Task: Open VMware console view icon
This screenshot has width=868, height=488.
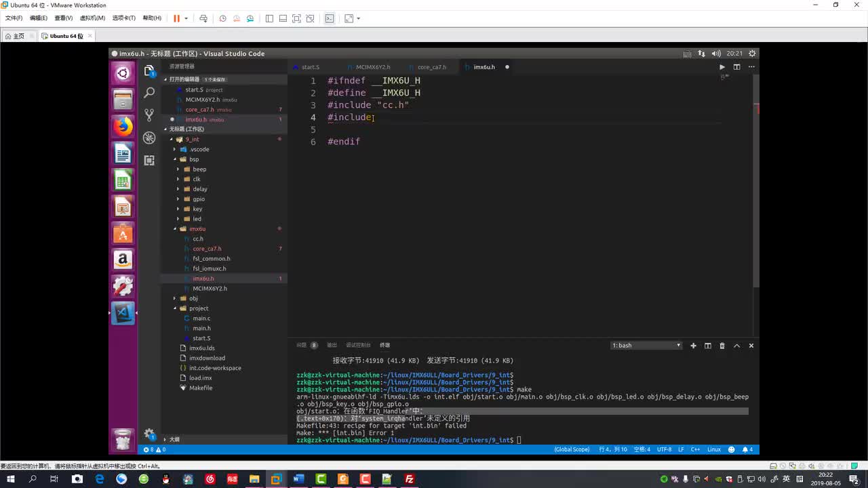Action: [330, 18]
